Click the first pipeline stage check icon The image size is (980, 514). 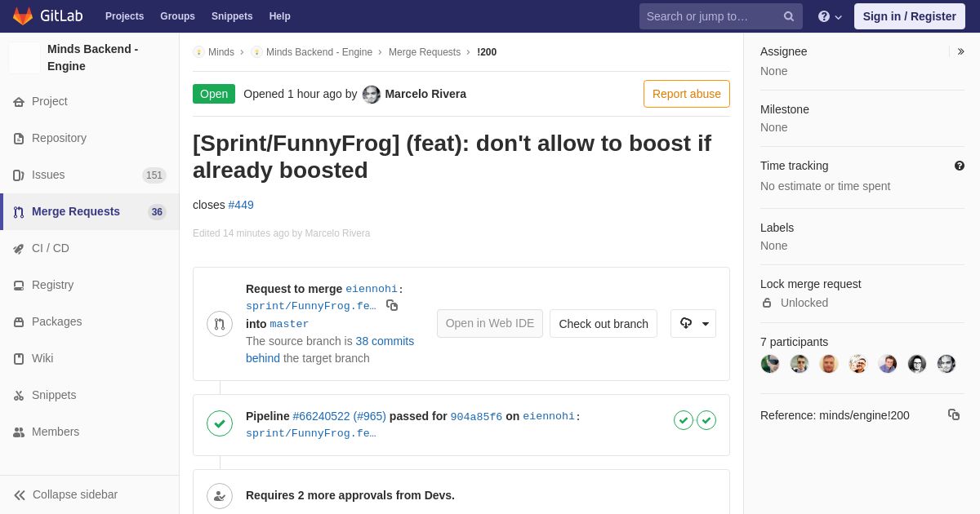click(x=684, y=420)
